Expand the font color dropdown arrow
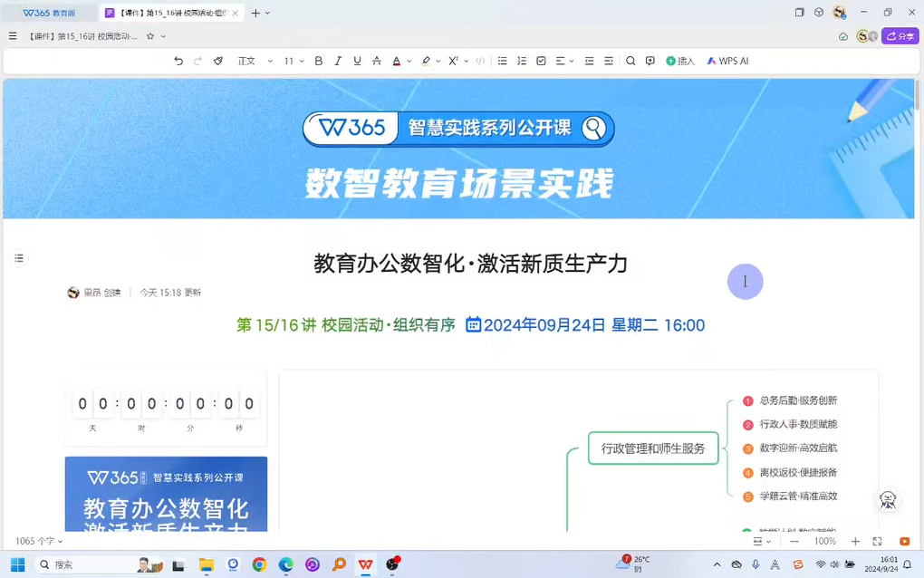 (409, 61)
